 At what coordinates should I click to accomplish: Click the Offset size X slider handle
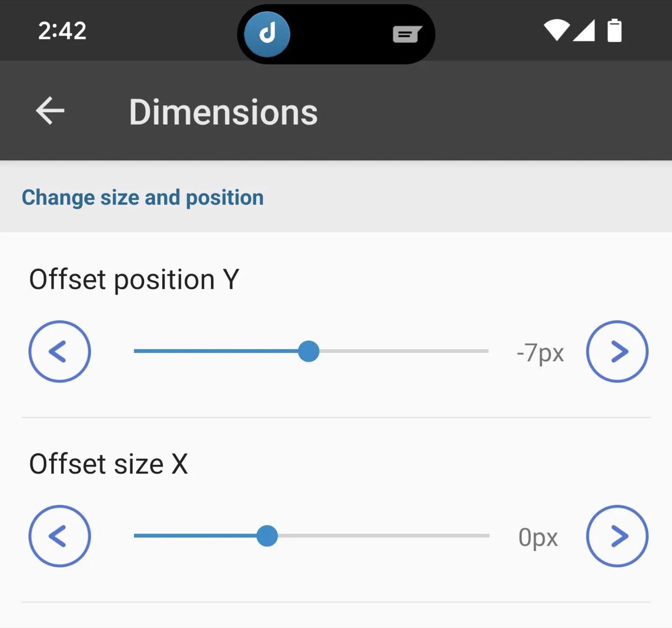(x=267, y=536)
